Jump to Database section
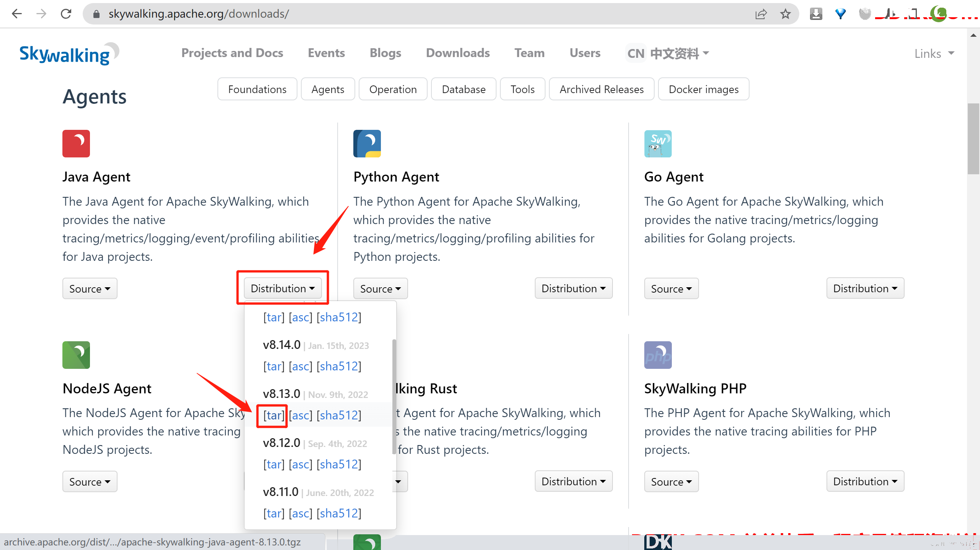This screenshot has width=980, height=550. [x=464, y=89]
